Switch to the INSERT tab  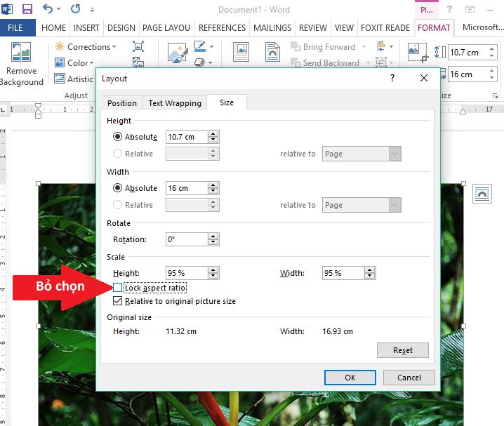pyautogui.click(x=86, y=28)
